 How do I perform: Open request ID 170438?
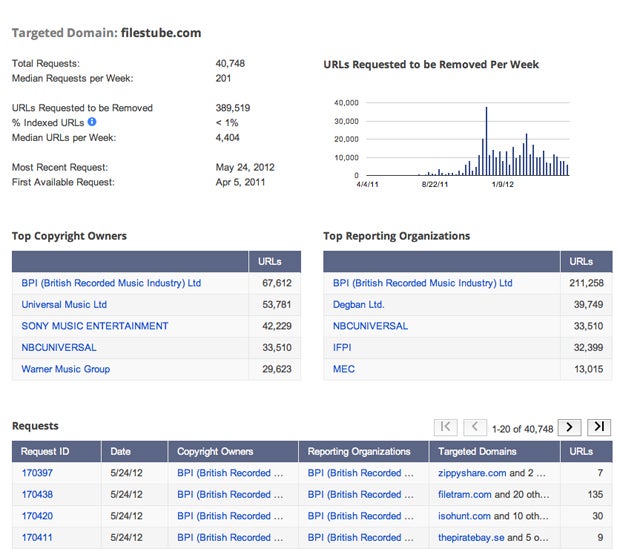[37, 494]
